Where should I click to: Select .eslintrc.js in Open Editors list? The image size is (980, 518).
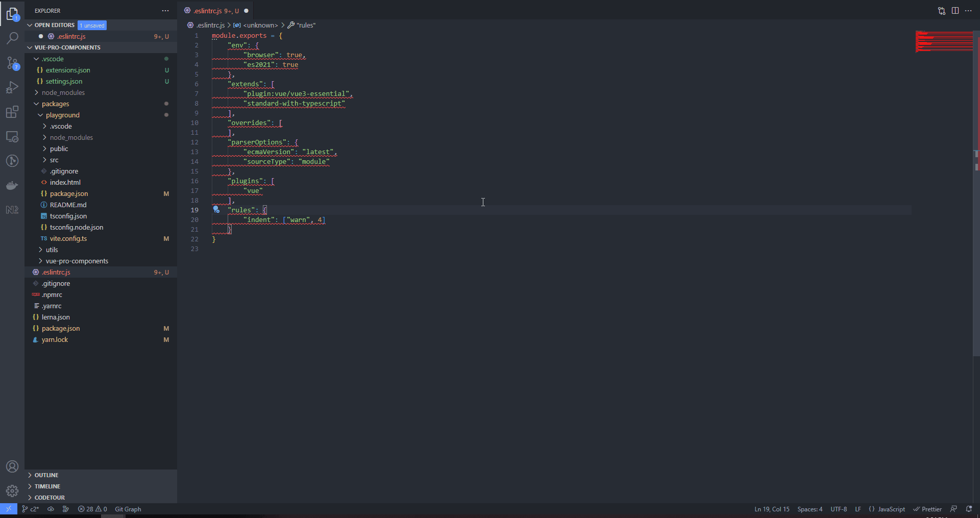(x=101, y=36)
